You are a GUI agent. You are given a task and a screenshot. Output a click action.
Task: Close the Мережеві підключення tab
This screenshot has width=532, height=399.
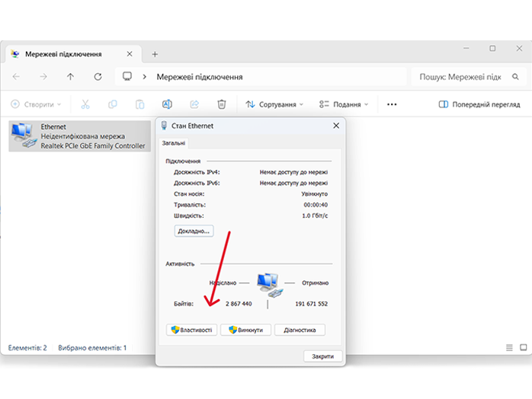tap(130, 54)
